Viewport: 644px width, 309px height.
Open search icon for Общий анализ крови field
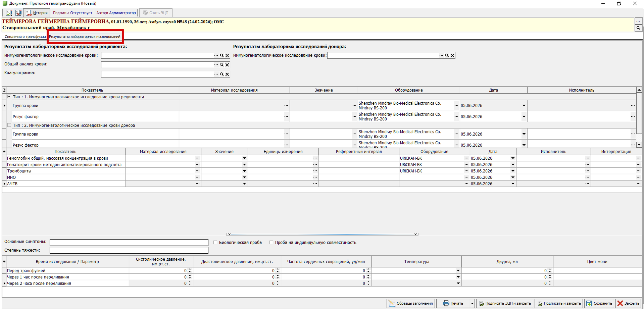tap(222, 65)
